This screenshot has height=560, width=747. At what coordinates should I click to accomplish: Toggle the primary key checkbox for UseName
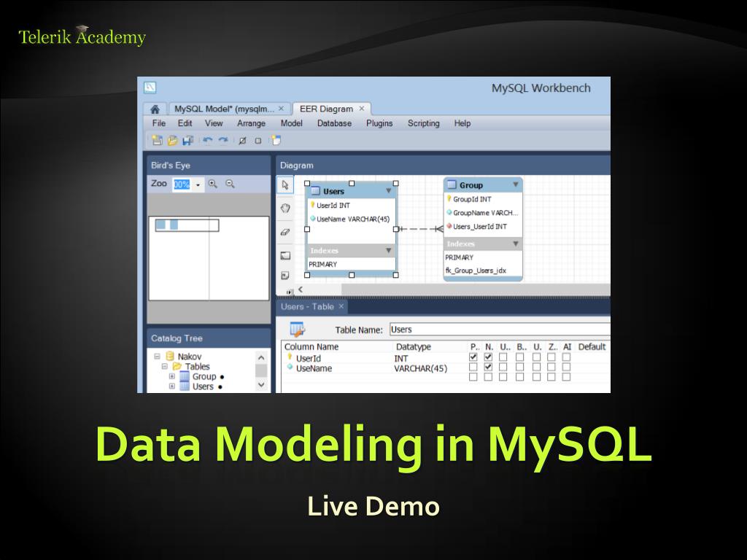[x=473, y=367]
